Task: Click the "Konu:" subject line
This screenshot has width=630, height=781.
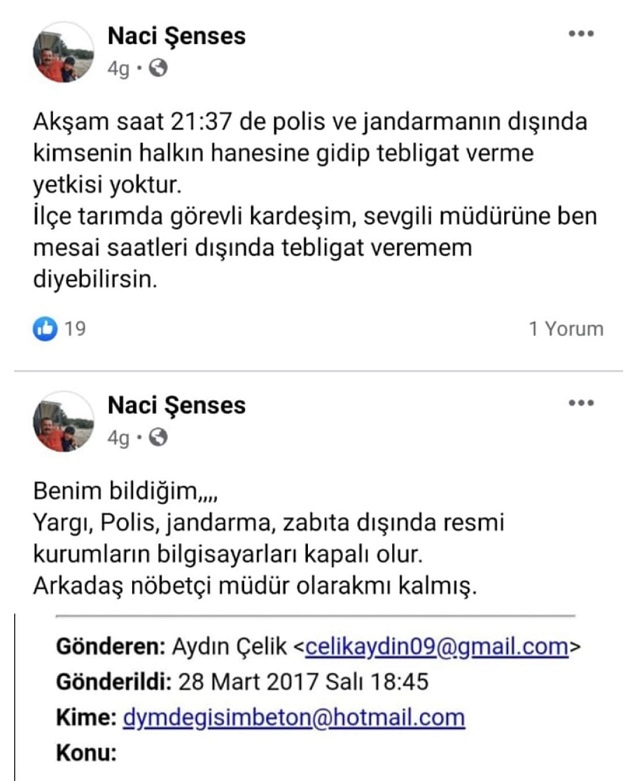Action: pyautogui.click(x=88, y=752)
